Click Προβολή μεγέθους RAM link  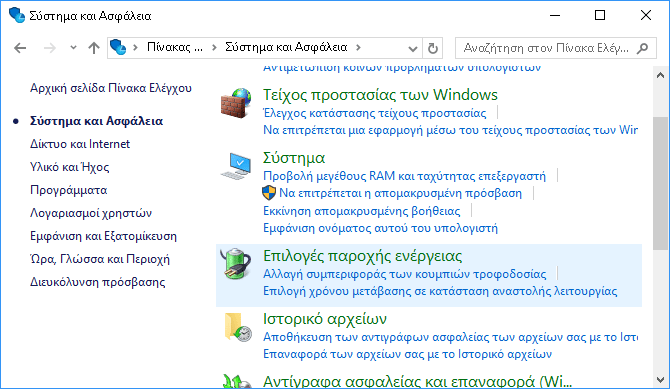(x=404, y=176)
